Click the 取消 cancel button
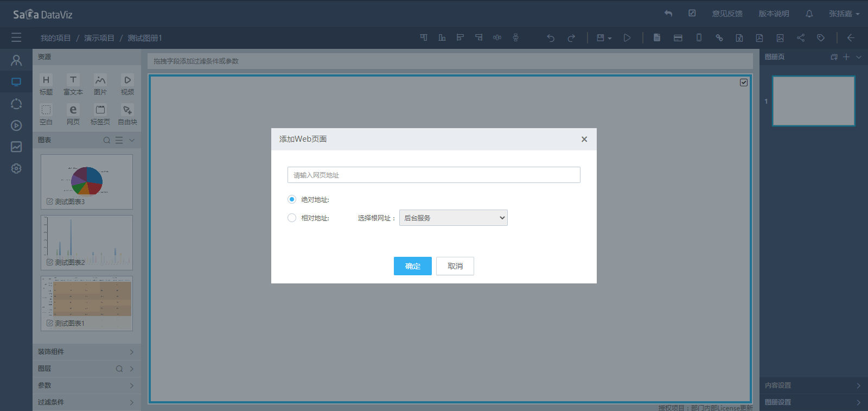Image resolution: width=868 pixels, height=411 pixels. [455, 266]
